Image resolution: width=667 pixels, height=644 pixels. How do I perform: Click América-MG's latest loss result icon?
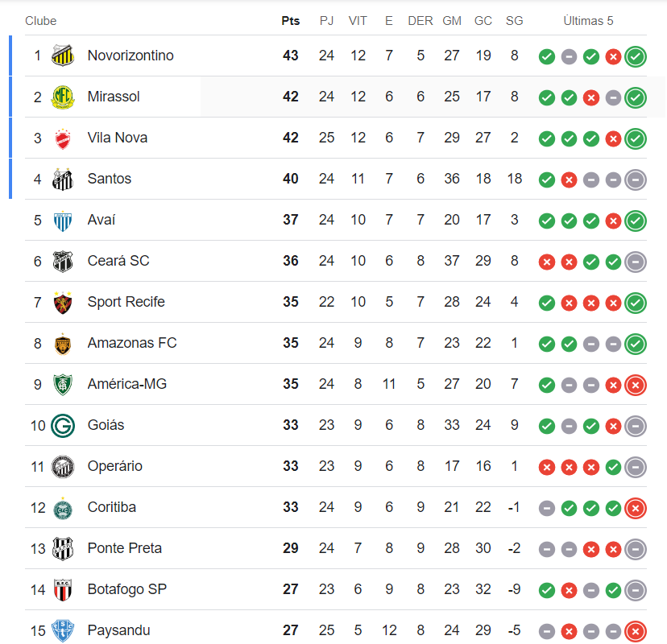(x=636, y=385)
